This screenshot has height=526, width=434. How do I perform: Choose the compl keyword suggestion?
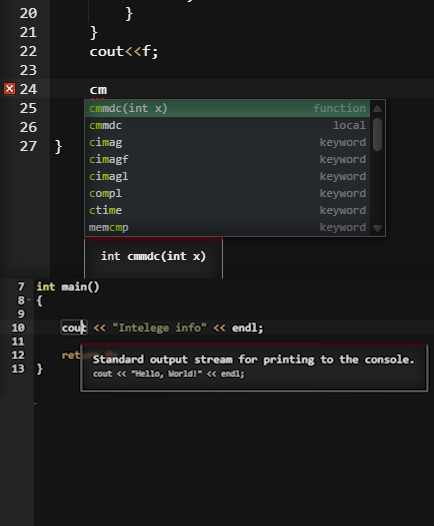[x=227, y=194]
